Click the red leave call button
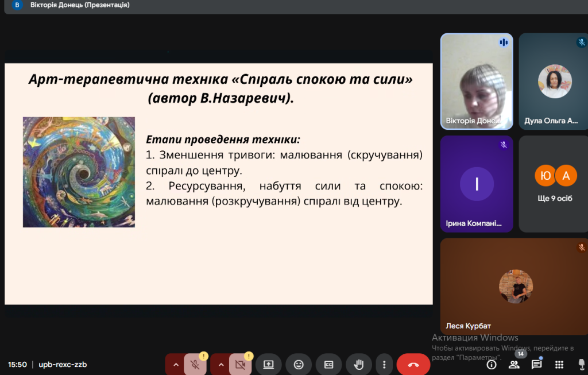The image size is (588, 375). click(x=413, y=365)
